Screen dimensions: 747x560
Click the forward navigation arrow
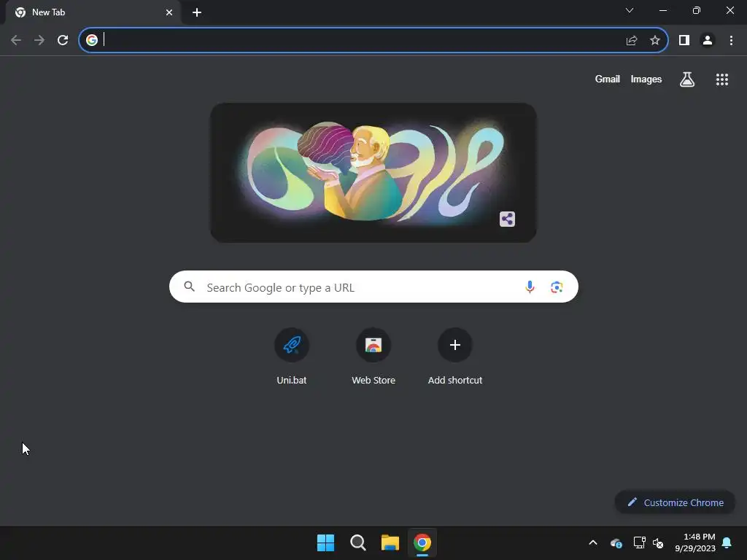[39, 41]
